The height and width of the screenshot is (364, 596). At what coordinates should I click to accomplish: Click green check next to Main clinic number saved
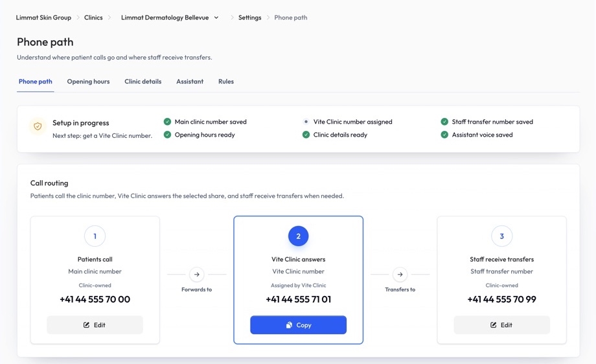point(167,122)
